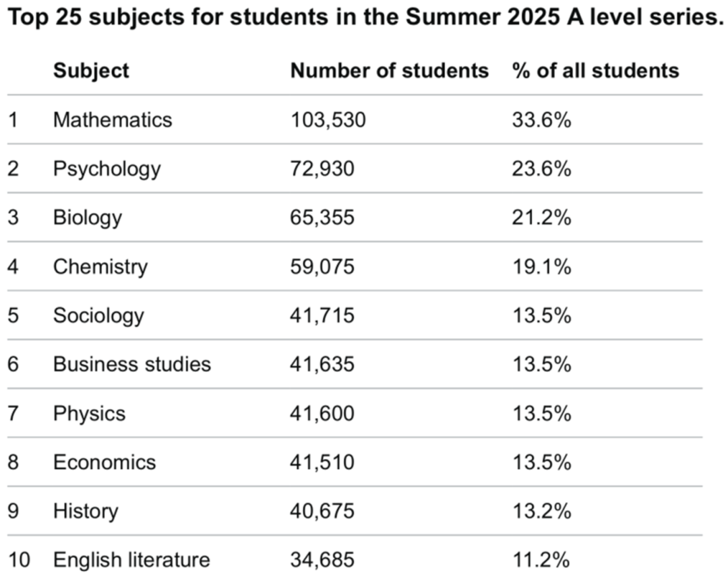Click the 59,075 student count value
Viewport: 728px width, 581px height.
point(322,267)
